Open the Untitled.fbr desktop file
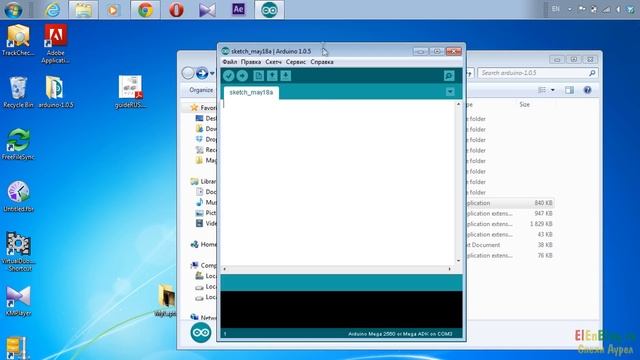Image resolution: width=640 pixels, height=360 pixels. (x=18, y=196)
